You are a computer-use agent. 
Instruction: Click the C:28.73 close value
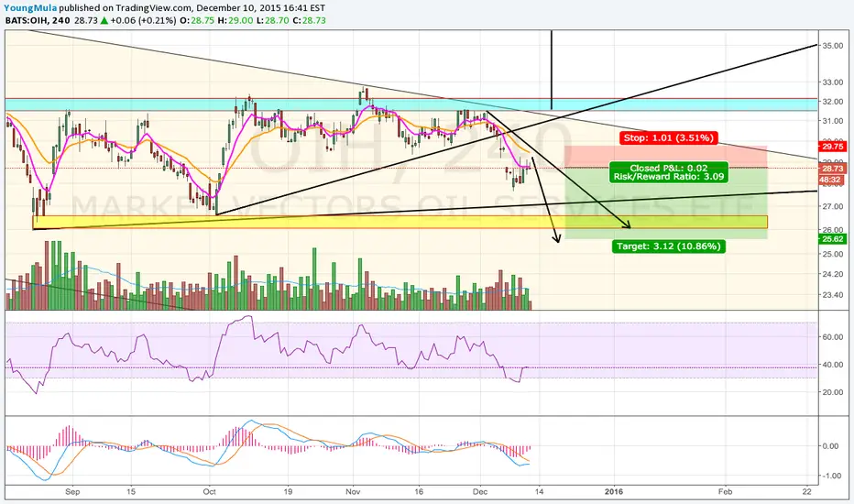309,20
